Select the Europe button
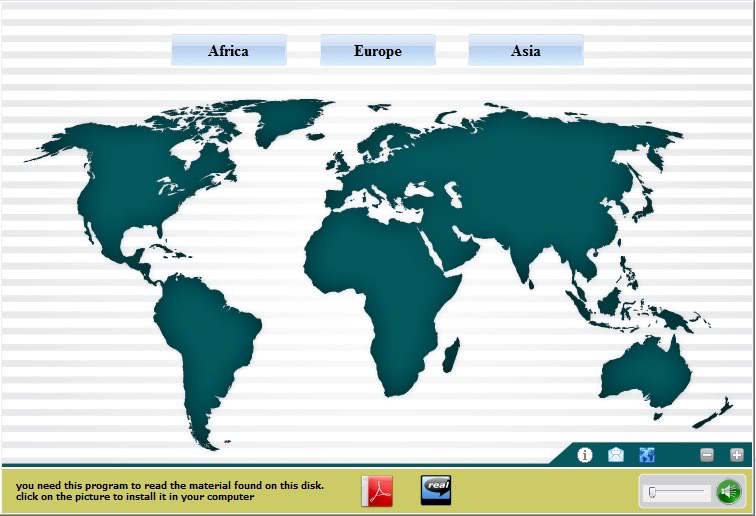 [377, 51]
